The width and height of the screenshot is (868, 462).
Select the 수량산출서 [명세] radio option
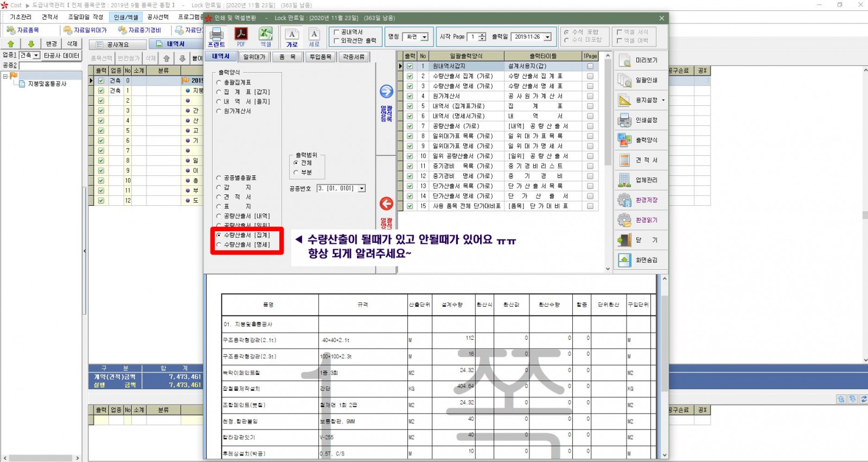[219, 245]
